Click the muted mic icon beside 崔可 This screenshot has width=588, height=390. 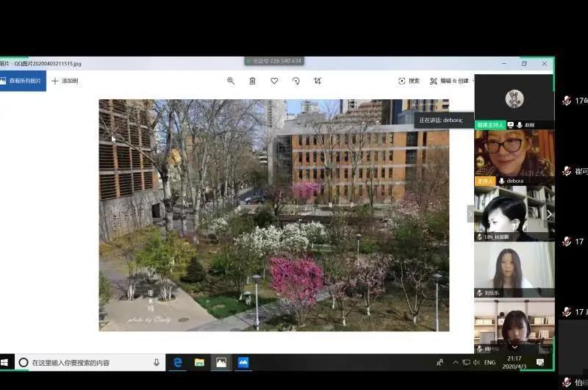coord(566,171)
